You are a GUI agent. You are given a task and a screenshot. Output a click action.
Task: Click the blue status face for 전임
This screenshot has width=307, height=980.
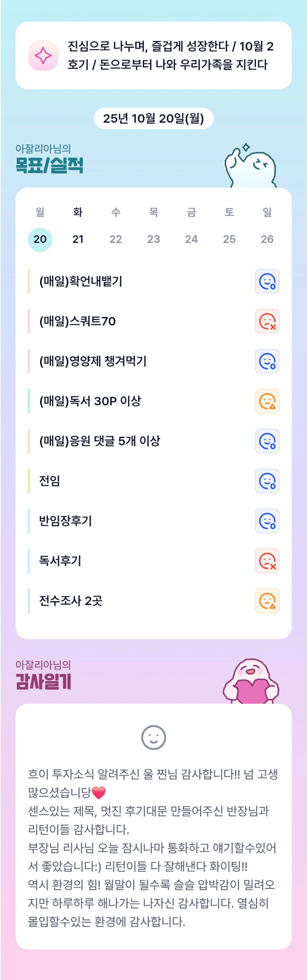[267, 481]
